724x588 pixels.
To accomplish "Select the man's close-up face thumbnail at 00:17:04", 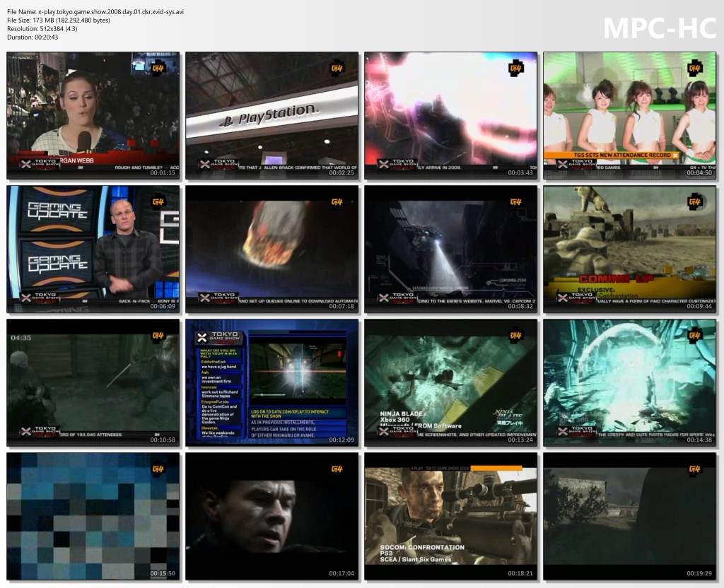I will 271,516.
